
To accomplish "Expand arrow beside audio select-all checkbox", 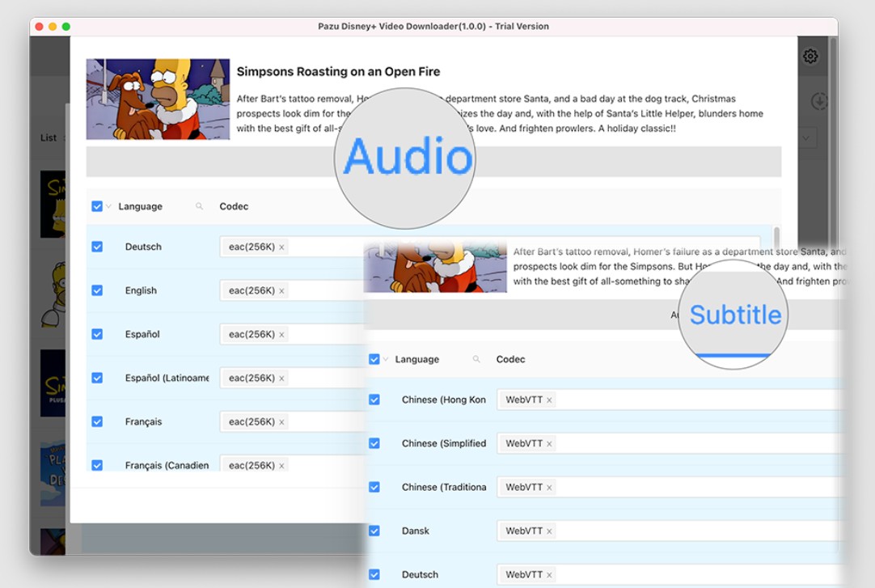I will point(108,206).
